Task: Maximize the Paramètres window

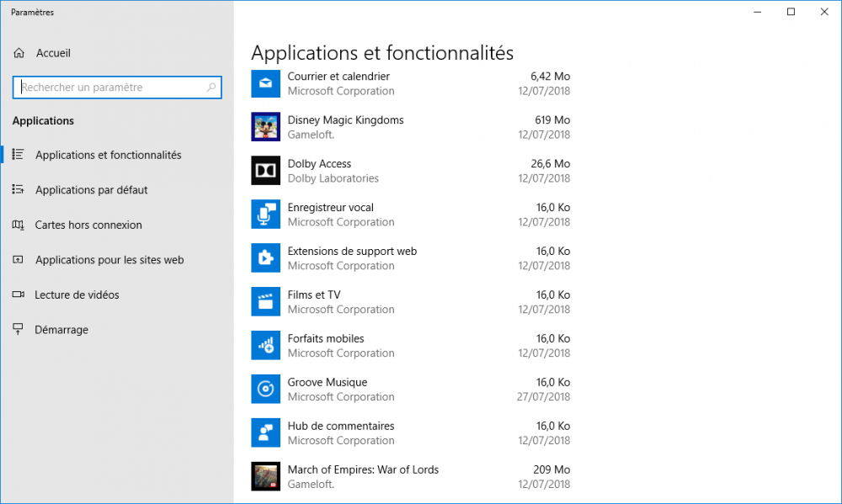Action: tap(791, 12)
